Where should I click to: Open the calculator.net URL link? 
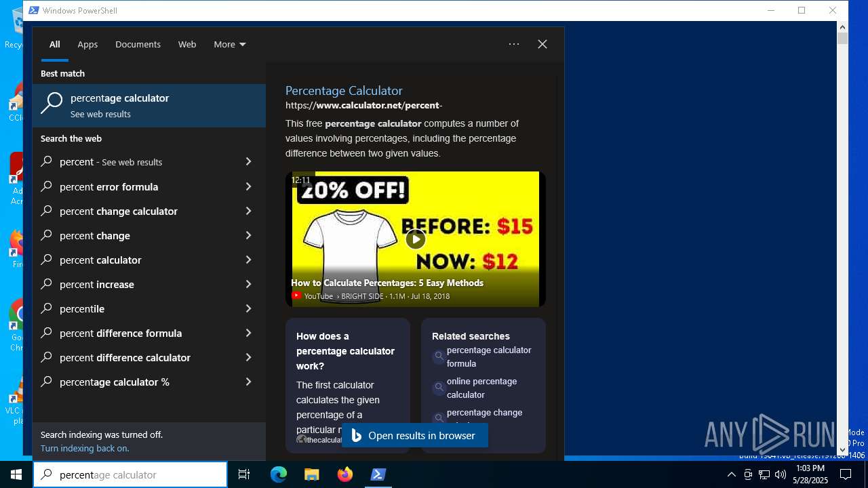coord(363,105)
